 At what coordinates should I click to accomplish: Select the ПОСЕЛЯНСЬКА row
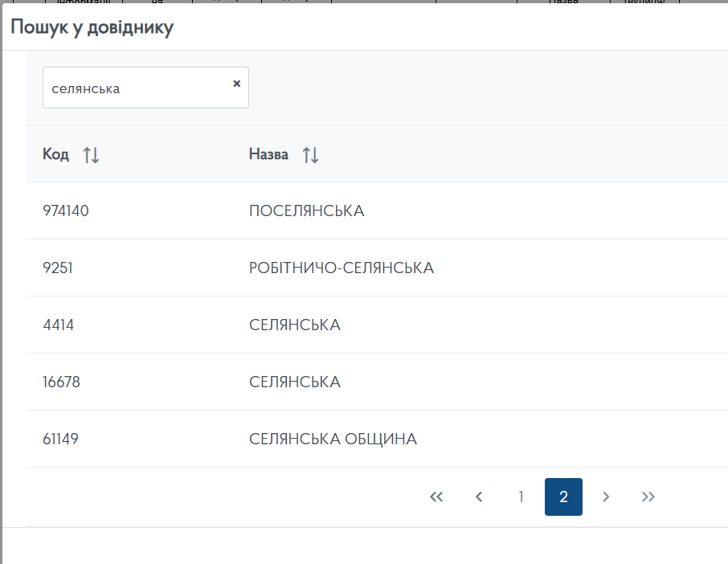pyautogui.click(x=306, y=211)
